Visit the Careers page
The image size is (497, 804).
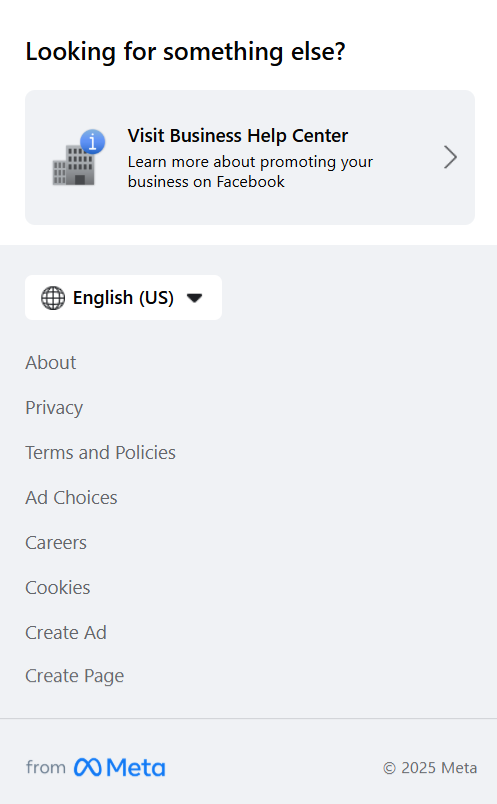pos(56,543)
